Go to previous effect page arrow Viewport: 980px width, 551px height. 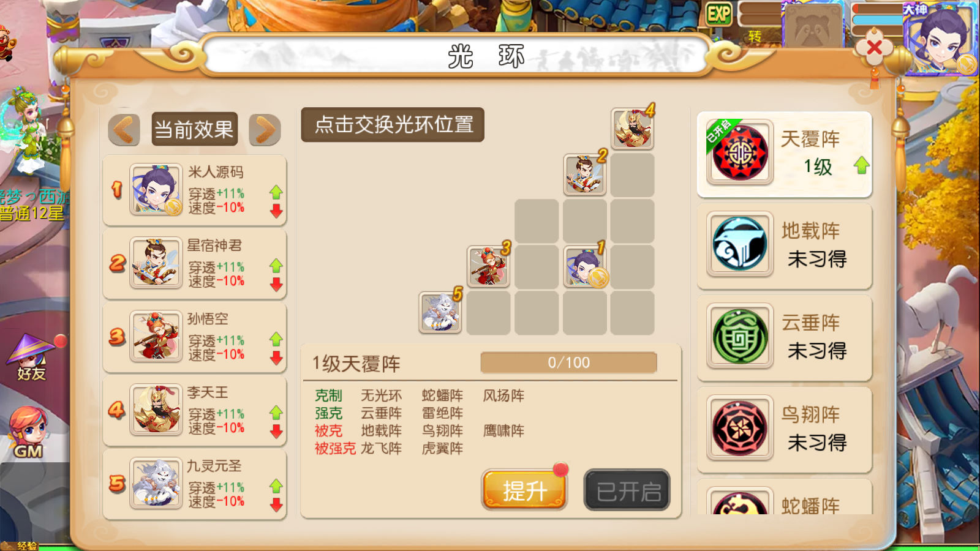click(x=124, y=129)
